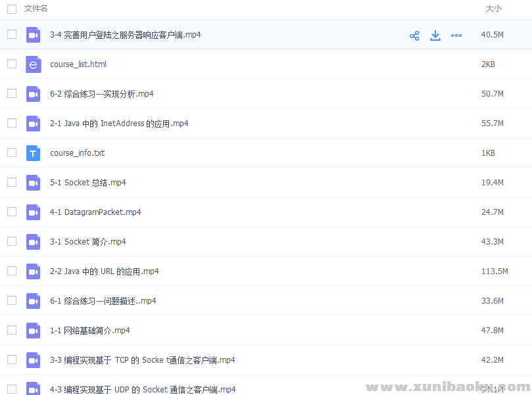Click the course_list.html file icon
The height and width of the screenshot is (395, 532).
coord(33,64)
